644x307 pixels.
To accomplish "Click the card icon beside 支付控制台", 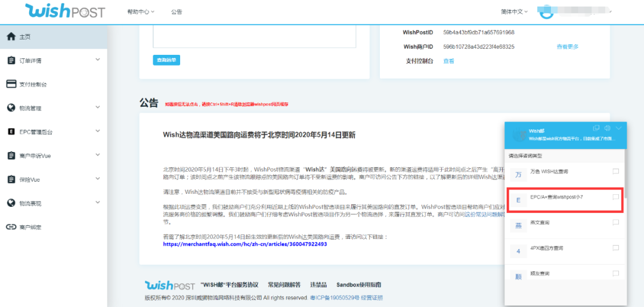I will [11, 84].
